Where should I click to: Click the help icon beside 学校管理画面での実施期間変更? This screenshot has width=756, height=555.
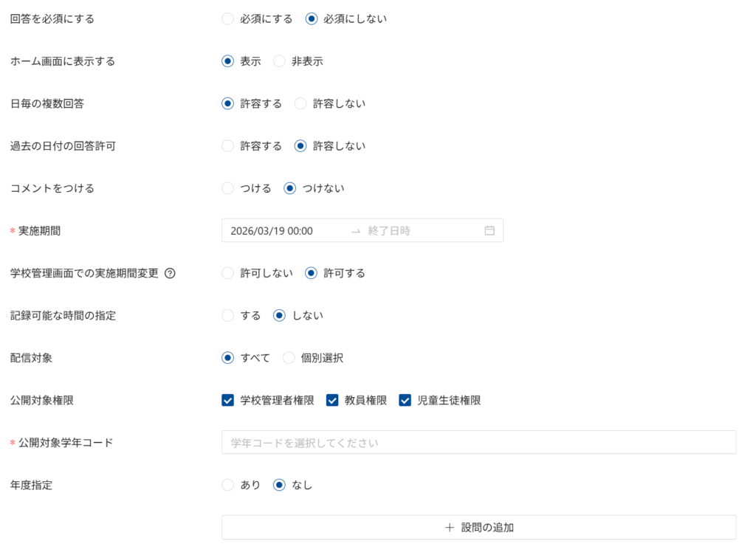(170, 273)
